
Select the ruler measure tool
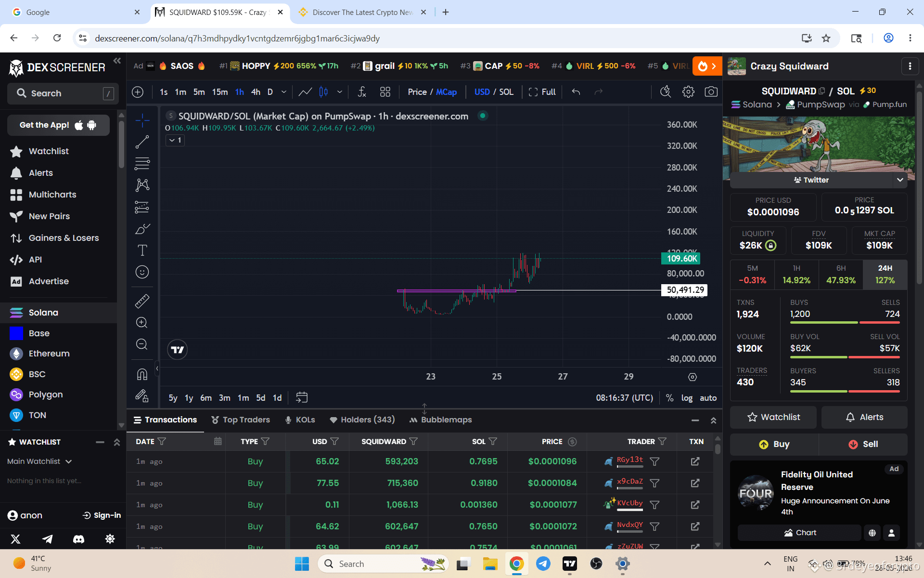[142, 301]
